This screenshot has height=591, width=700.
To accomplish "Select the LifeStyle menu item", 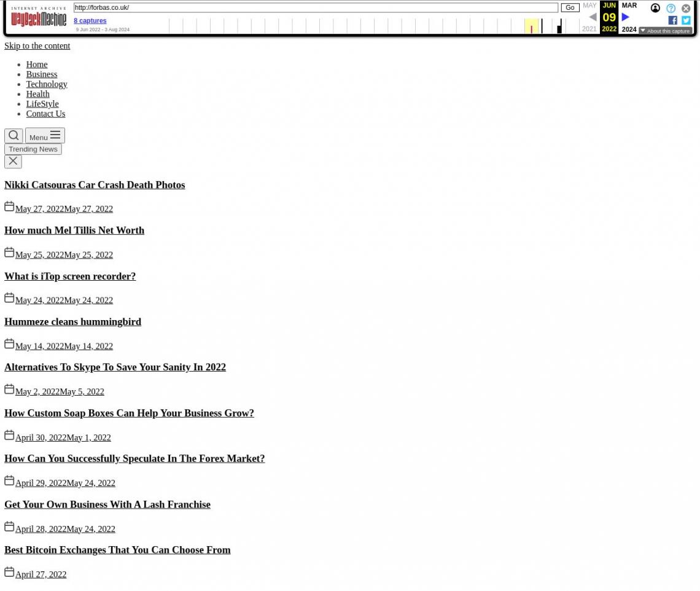I will pos(42,104).
